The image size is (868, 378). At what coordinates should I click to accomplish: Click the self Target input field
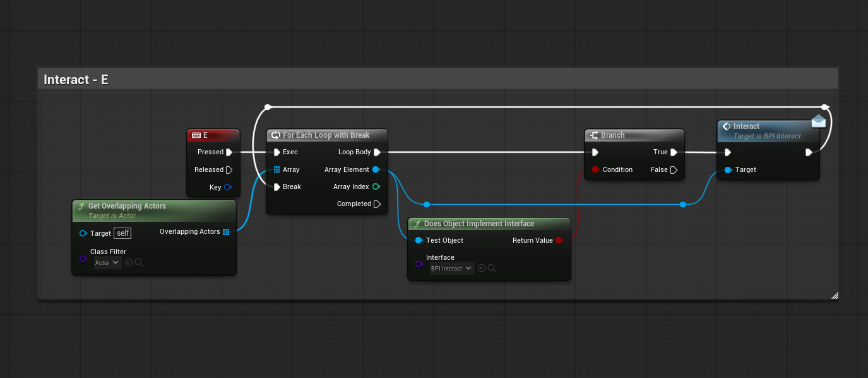click(x=122, y=233)
